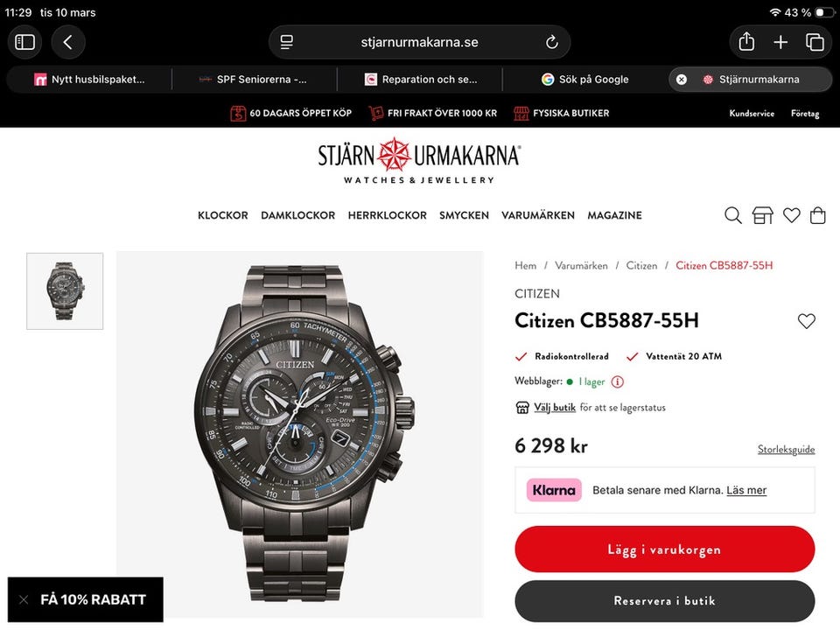
Task: Open the HERRKLOCKOR menu
Action: [388, 215]
